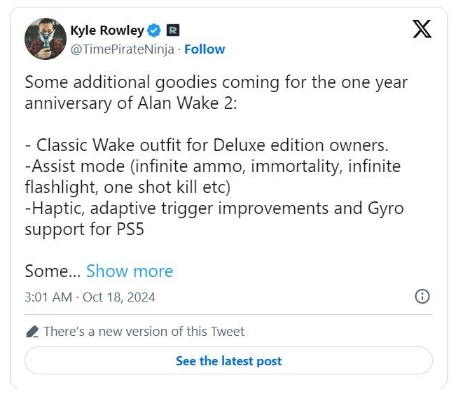Click the new version of this Tweet notice
The width and height of the screenshot is (456, 393).
pyautogui.click(x=144, y=332)
